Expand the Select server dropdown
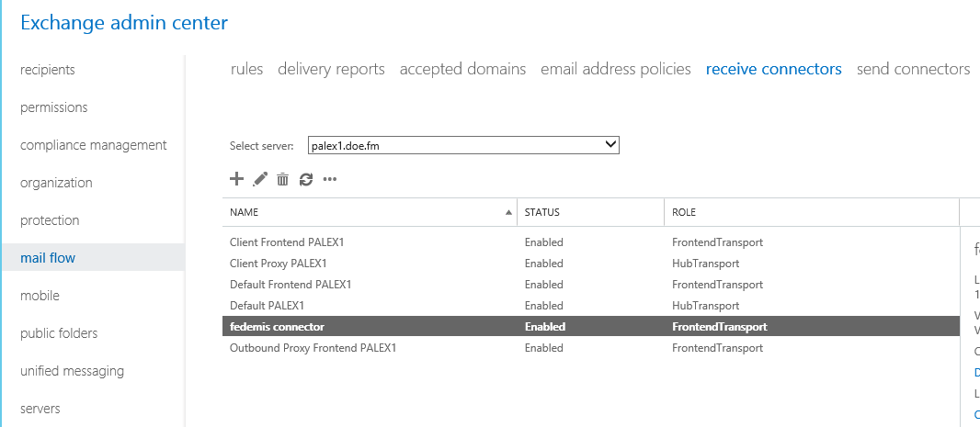This screenshot has width=980, height=427. 610,145
